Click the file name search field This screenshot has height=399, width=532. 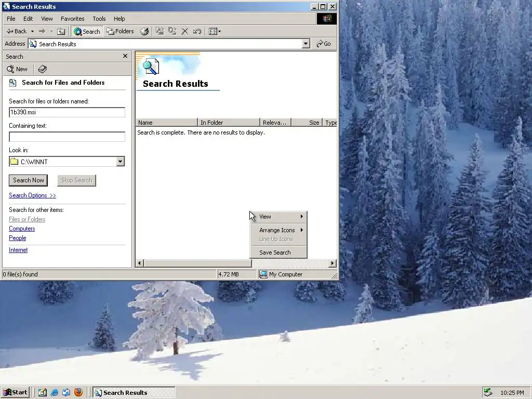point(67,112)
